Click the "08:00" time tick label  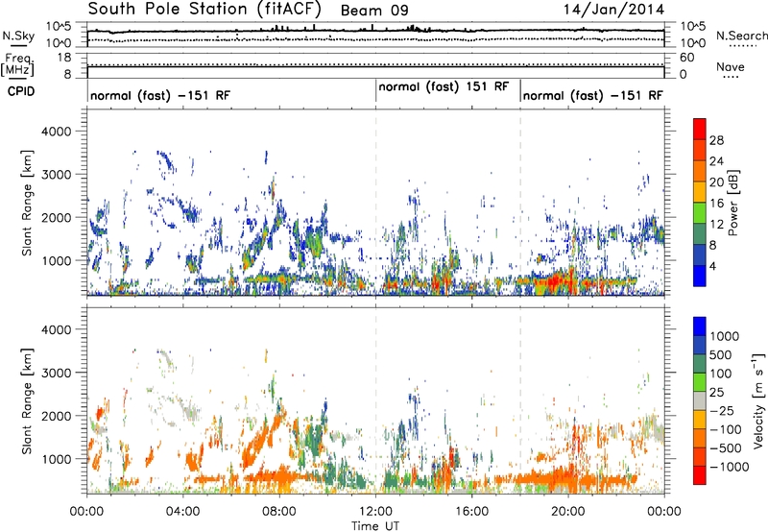pyautogui.click(x=279, y=512)
